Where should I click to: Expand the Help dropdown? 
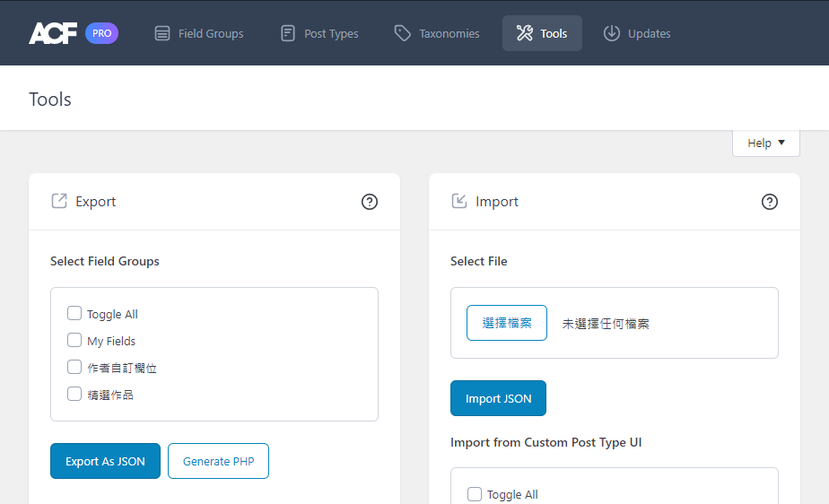pyautogui.click(x=766, y=143)
